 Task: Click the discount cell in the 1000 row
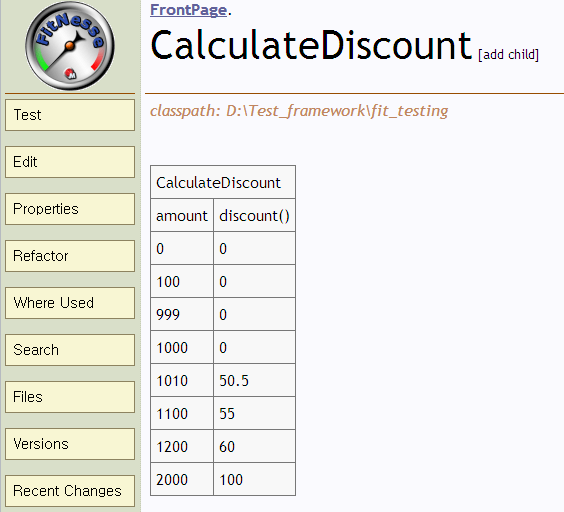[x=255, y=347]
